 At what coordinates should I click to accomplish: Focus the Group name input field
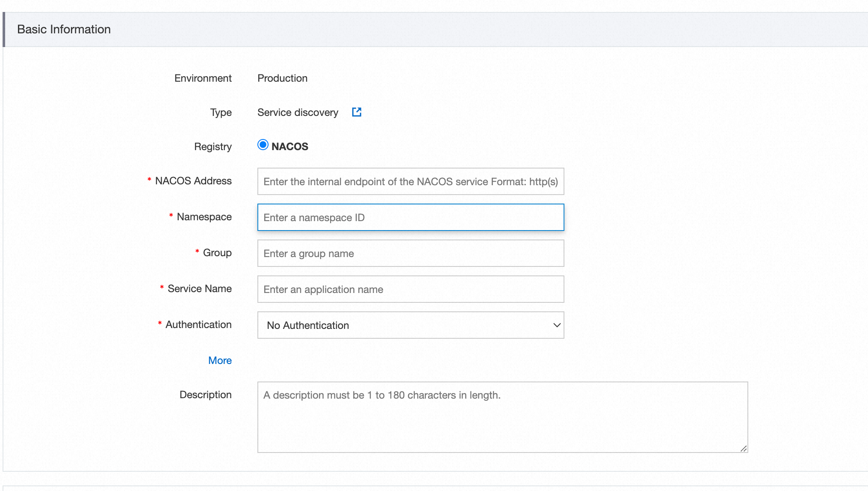click(x=410, y=253)
